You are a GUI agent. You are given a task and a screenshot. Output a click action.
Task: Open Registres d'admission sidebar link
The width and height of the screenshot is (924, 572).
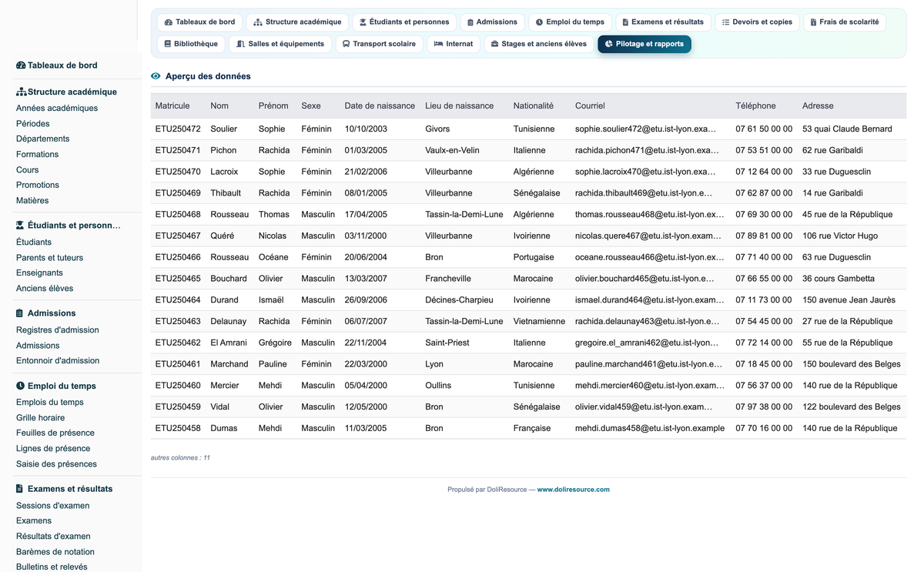pos(58,330)
